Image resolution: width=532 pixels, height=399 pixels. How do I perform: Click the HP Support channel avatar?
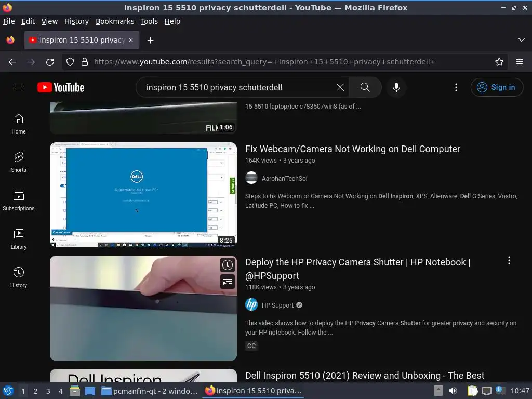(251, 304)
